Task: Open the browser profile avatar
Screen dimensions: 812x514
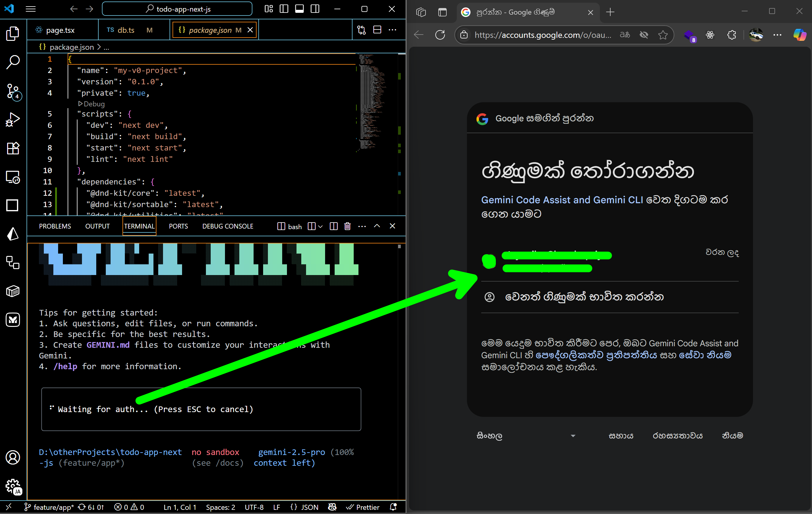Action: click(756, 35)
